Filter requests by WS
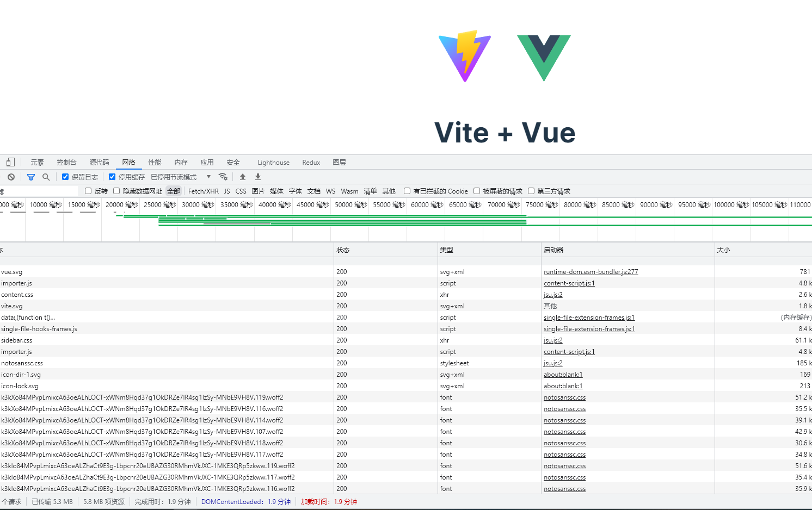812x510 pixels. click(x=330, y=191)
